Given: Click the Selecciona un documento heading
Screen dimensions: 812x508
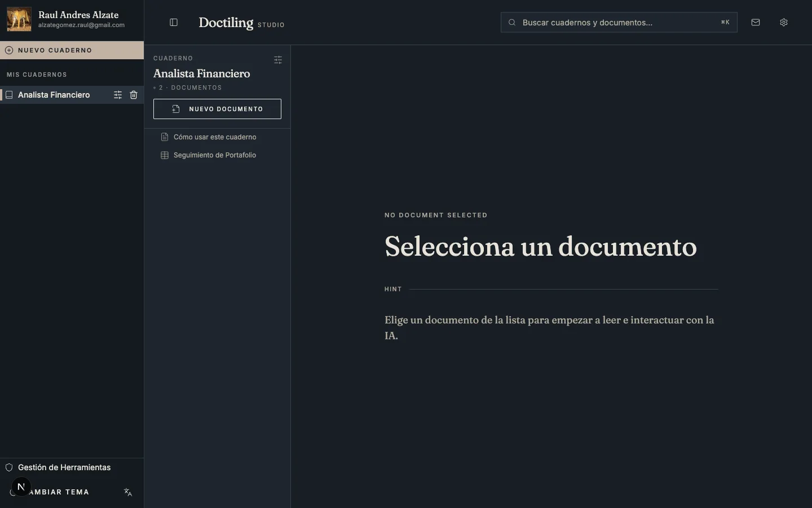Looking at the screenshot, I should (541, 247).
